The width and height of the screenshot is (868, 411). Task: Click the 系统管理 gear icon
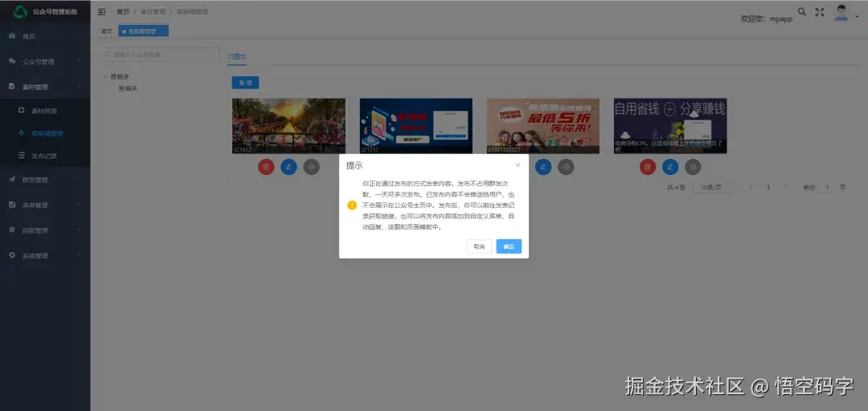click(12, 255)
